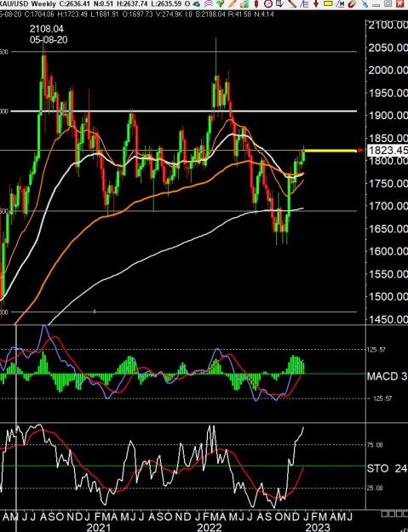Select the yellow rectangle highlight tool

click(328, 3)
